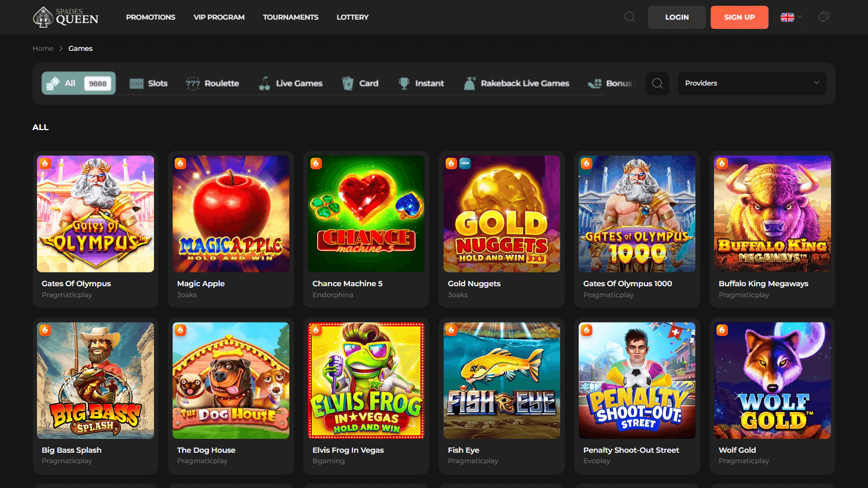Switch to the Slots tab
868x488 pixels.
point(149,83)
